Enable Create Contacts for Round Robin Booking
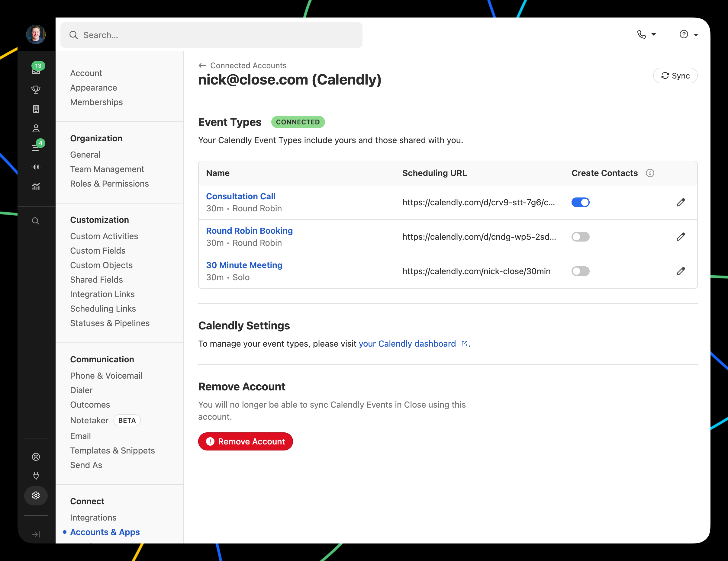The width and height of the screenshot is (728, 561). [x=580, y=237]
